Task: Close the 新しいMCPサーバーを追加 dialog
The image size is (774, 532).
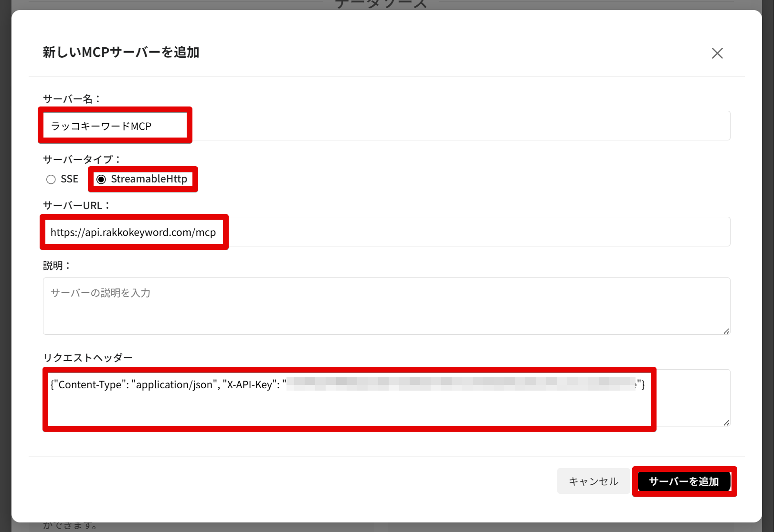Action: pos(717,53)
